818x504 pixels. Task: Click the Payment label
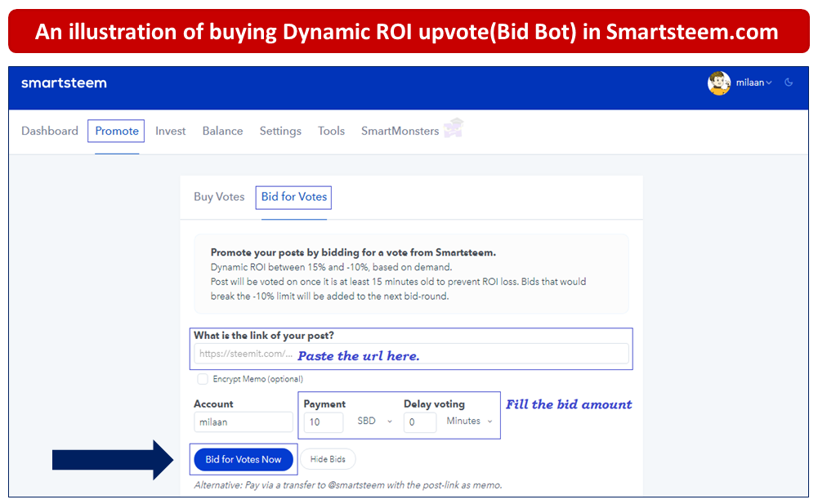click(324, 404)
